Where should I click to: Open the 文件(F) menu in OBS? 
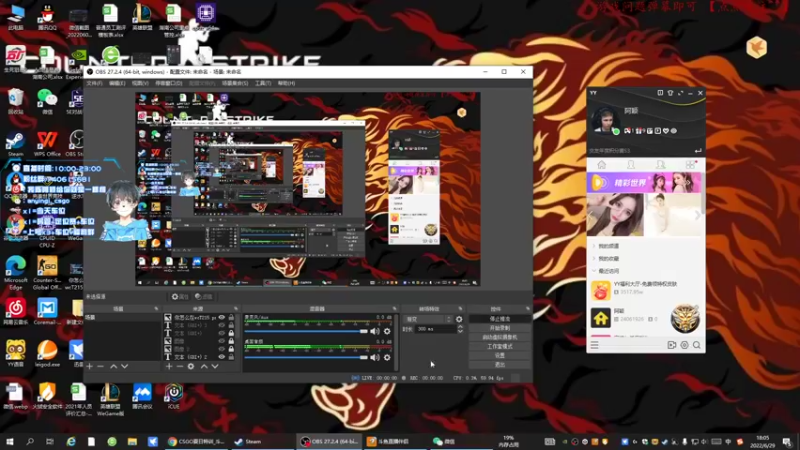pos(94,83)
